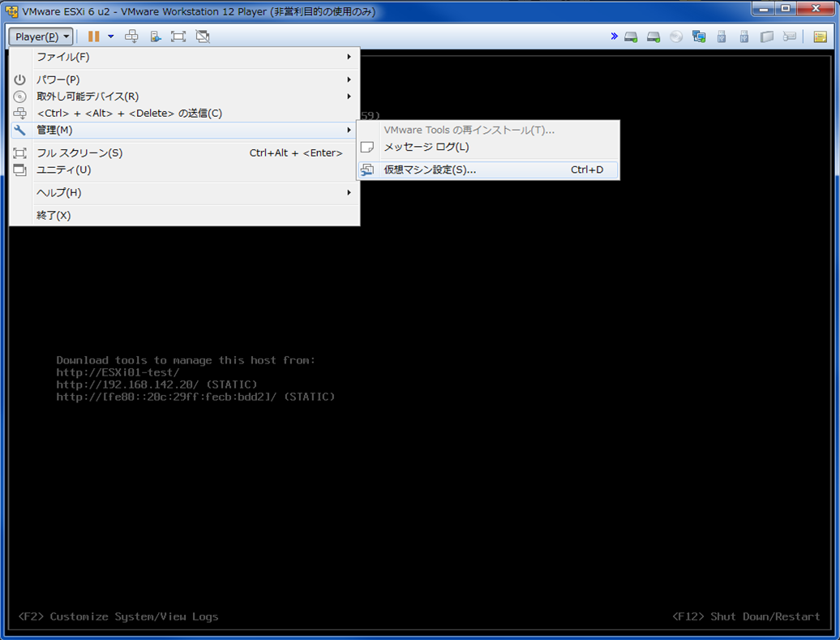Image resolution: width=840 pixels, height=640 pixels.
Task: Click the second USB device icon
Action: (x=744, y=37)
